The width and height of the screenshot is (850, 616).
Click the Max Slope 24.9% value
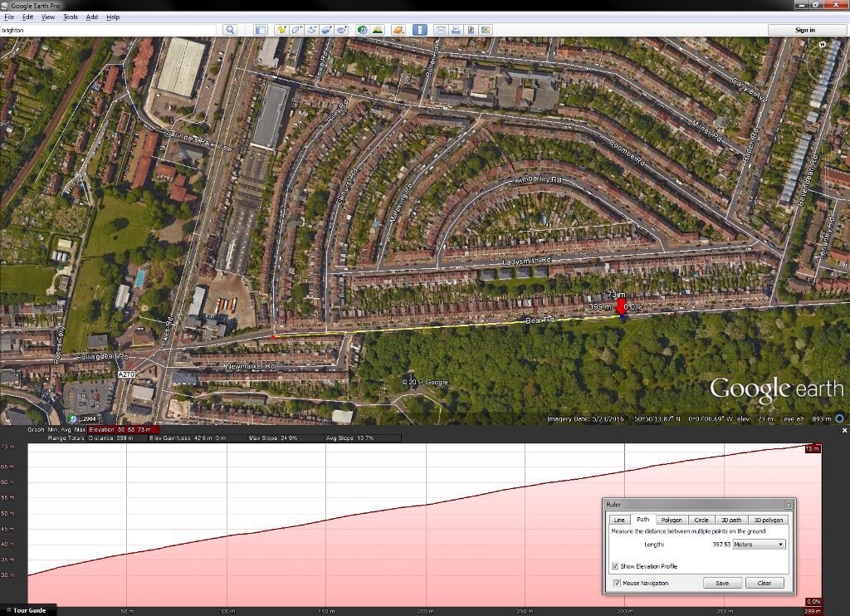[x=275, y=438]
